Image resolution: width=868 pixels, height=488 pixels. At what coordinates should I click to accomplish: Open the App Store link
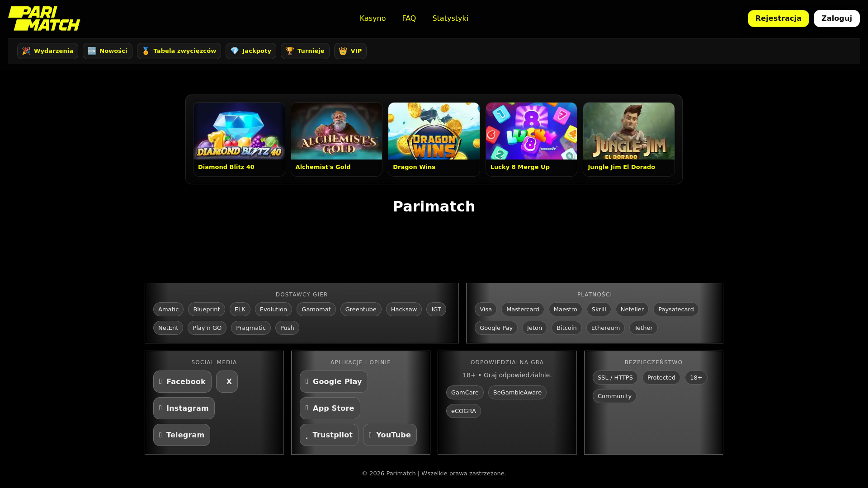pyautogui.click(x=330, y=408)
